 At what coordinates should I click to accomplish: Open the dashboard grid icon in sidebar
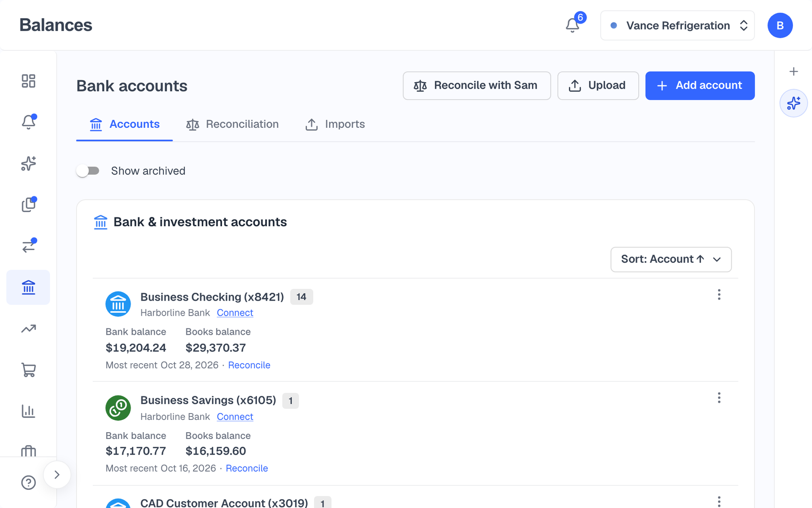(x=28, y=81)
